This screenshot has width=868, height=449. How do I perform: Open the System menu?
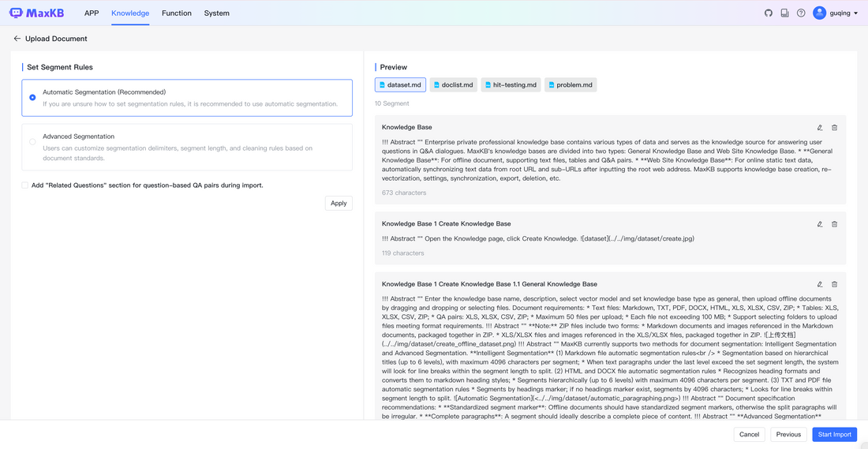coord(216,13)
